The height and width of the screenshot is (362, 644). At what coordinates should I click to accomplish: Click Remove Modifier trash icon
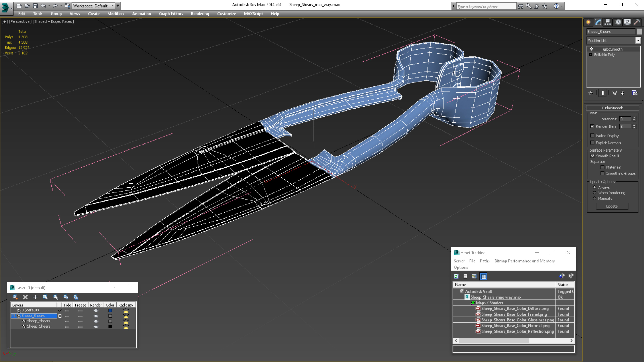coord(623,93)
